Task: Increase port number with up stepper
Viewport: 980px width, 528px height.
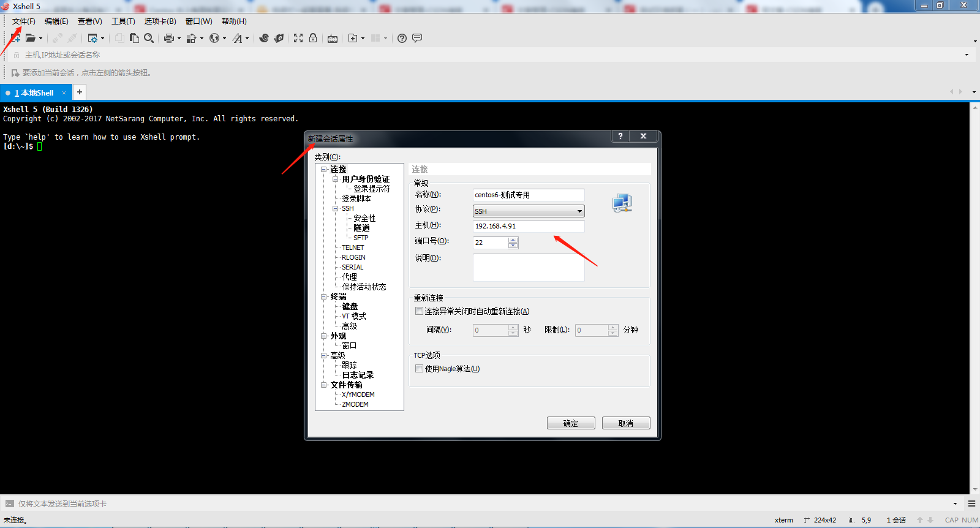Action: point(513,239)
